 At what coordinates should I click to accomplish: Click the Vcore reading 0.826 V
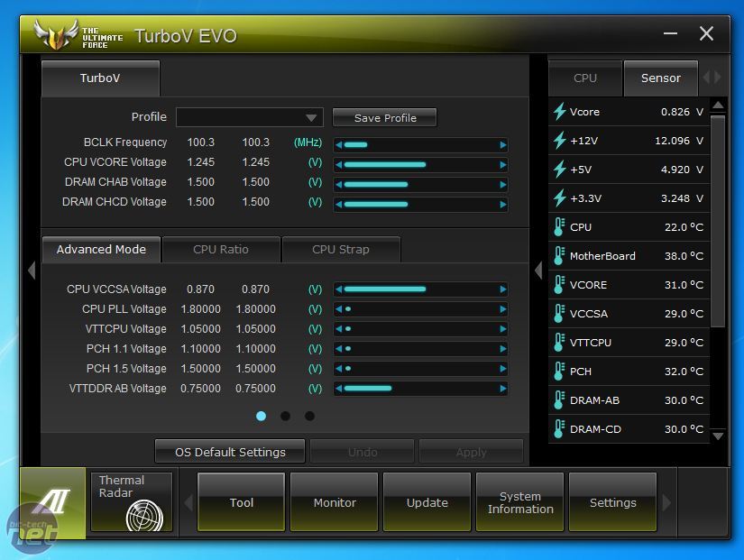click(x=682, y=112)
